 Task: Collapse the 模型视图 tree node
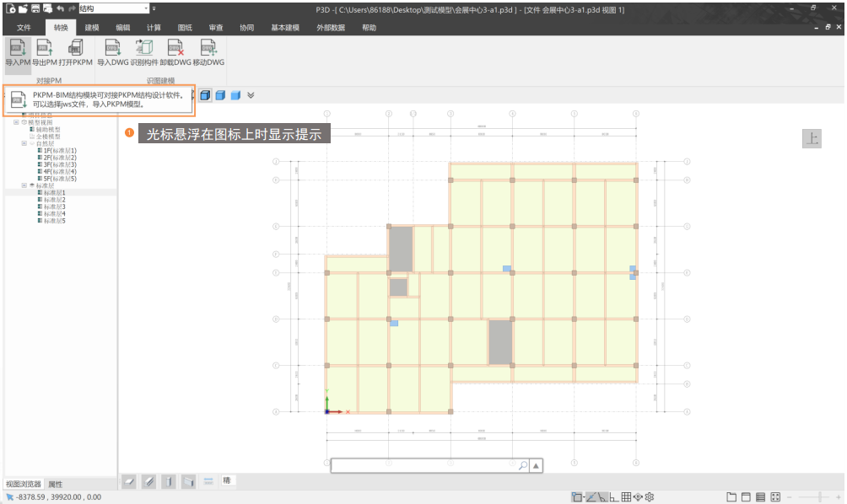click(16, 122)
